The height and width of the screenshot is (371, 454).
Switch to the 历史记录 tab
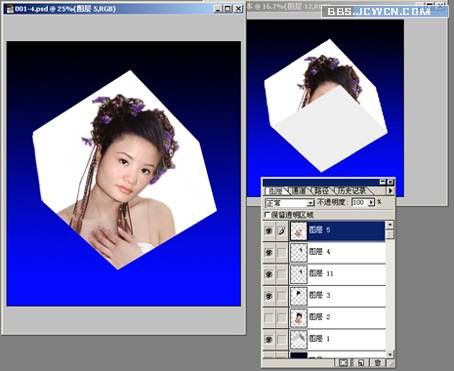(352, 191)
